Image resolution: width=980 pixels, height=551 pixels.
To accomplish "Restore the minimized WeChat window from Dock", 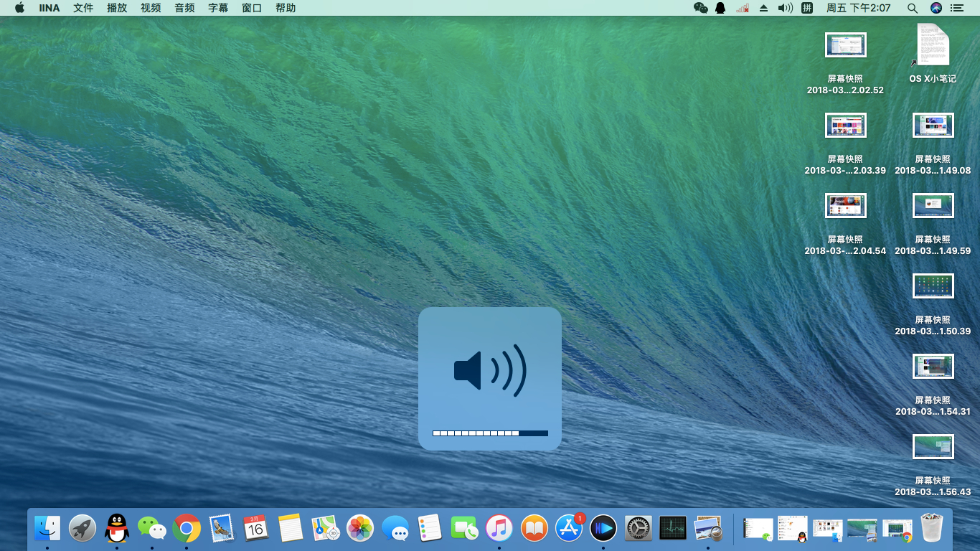I will click(x=758, y=529).
